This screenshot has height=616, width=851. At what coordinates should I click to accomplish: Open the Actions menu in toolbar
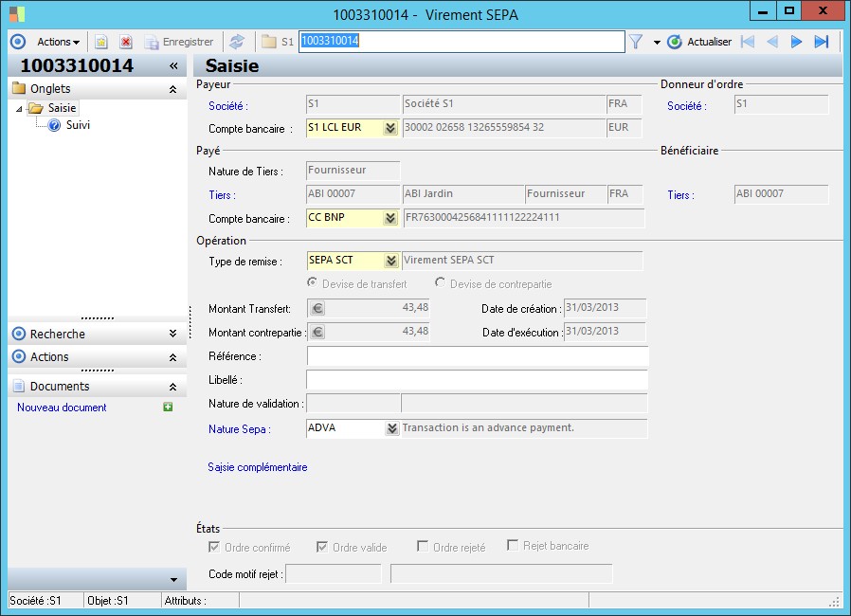(x=58, y=42)
